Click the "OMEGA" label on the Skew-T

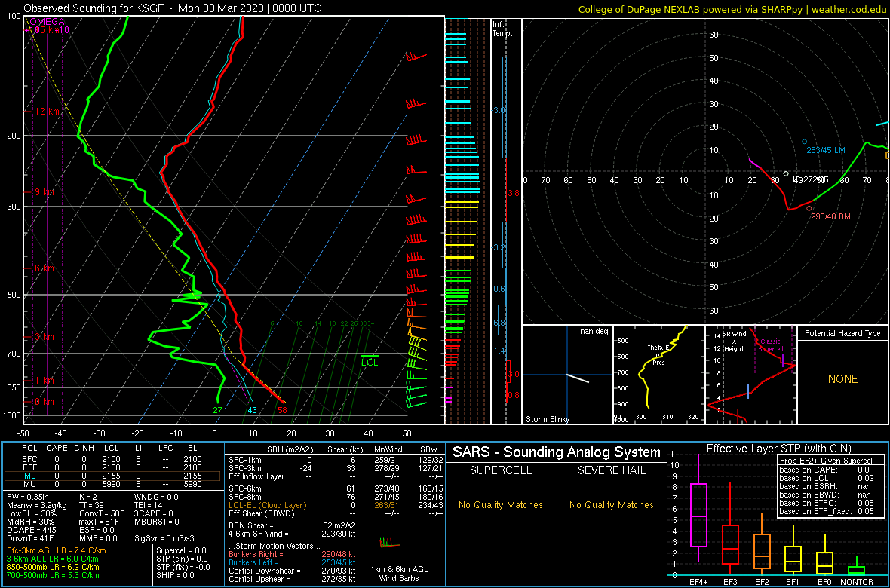coord(47,22)
